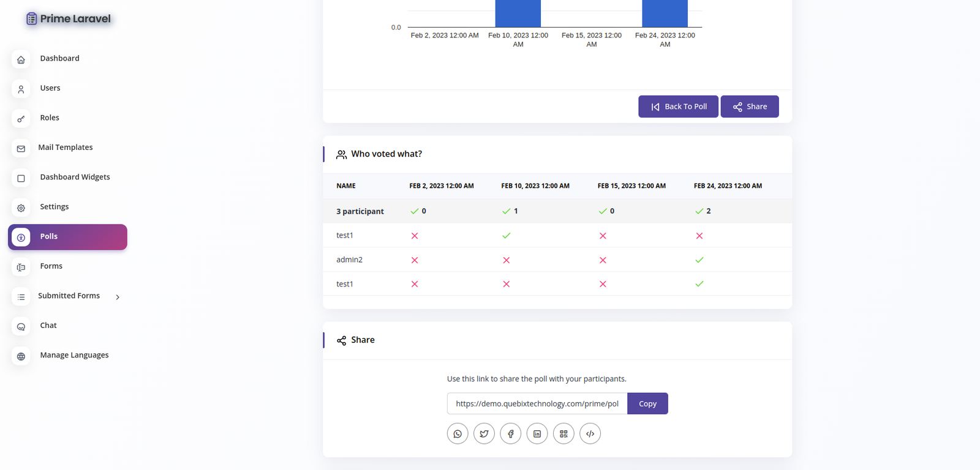This screenshot has height=470, width=980.
Task: Click the embed code icon
Action: [x=590, y=433]
